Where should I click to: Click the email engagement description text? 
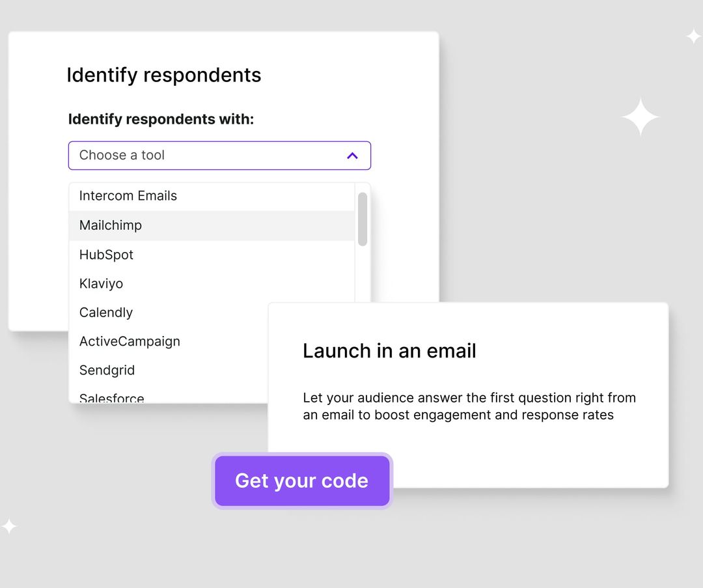pos(469,406)
